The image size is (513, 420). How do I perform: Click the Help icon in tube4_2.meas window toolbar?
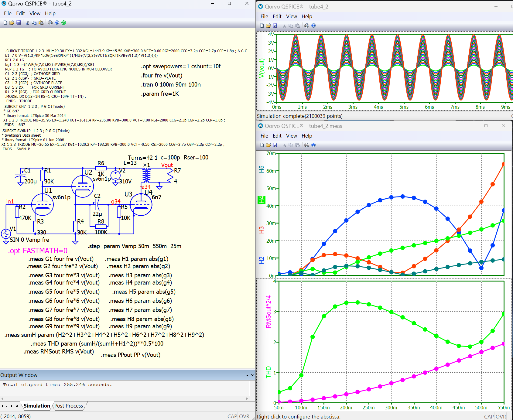[313, 145]
